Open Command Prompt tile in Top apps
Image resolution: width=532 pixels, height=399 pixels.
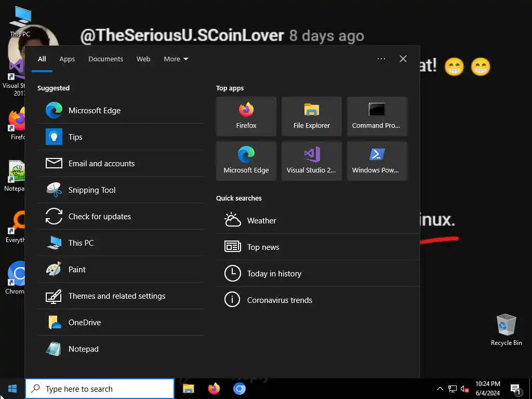[x=377, y=116]
